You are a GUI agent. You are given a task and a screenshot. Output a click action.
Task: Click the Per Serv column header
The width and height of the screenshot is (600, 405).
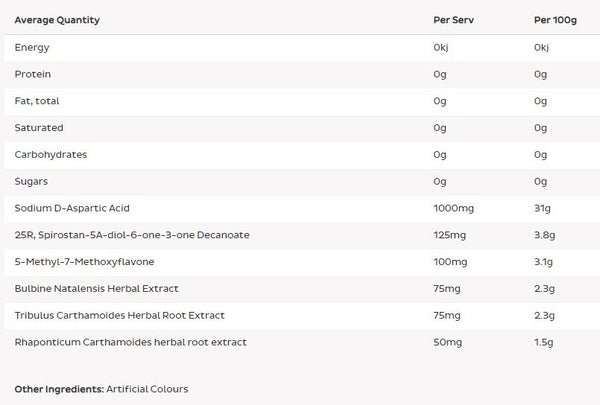pos(451,20)
